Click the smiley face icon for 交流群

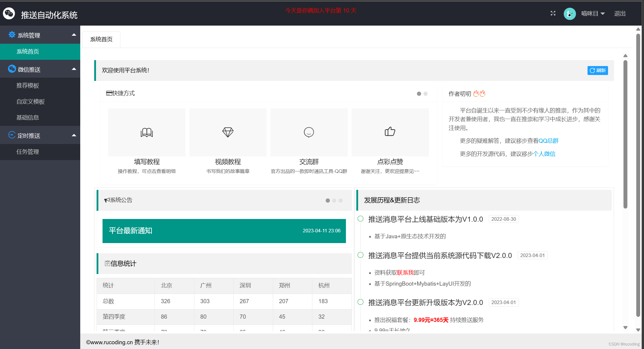tap(309, 132)
